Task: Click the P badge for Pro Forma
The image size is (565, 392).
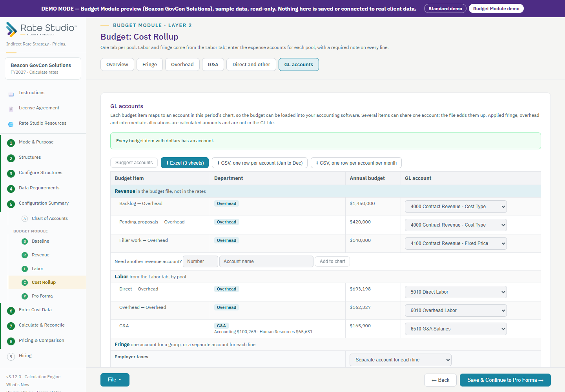Action: pyautogui.click(x=25, y=296)
